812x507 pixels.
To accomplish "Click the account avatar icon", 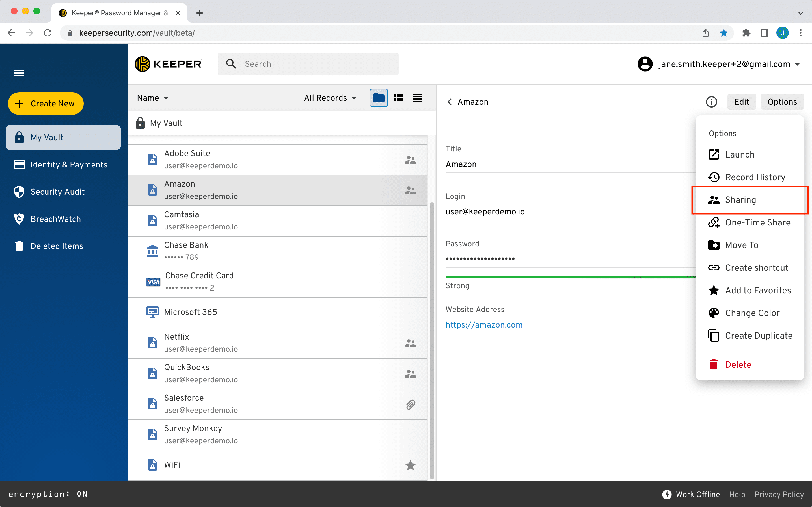I will click(645, 64).
